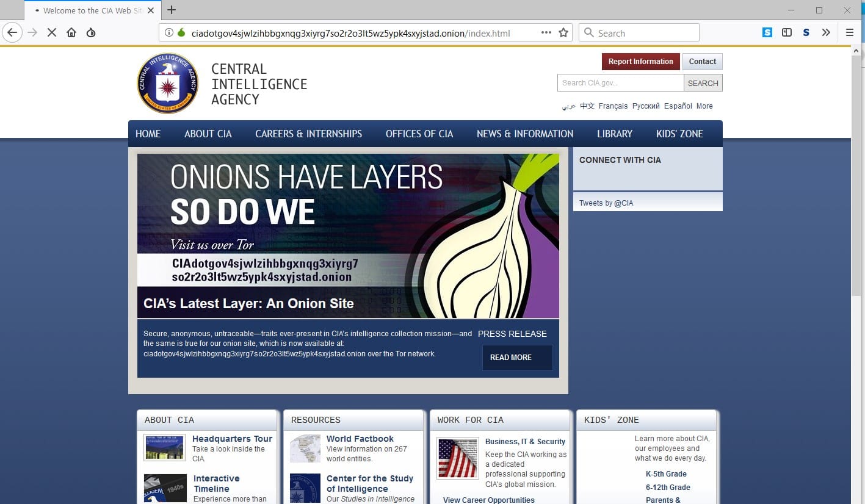
Task: Click the Center for the Study of Intelligence thumbnail
Action: 305,488
